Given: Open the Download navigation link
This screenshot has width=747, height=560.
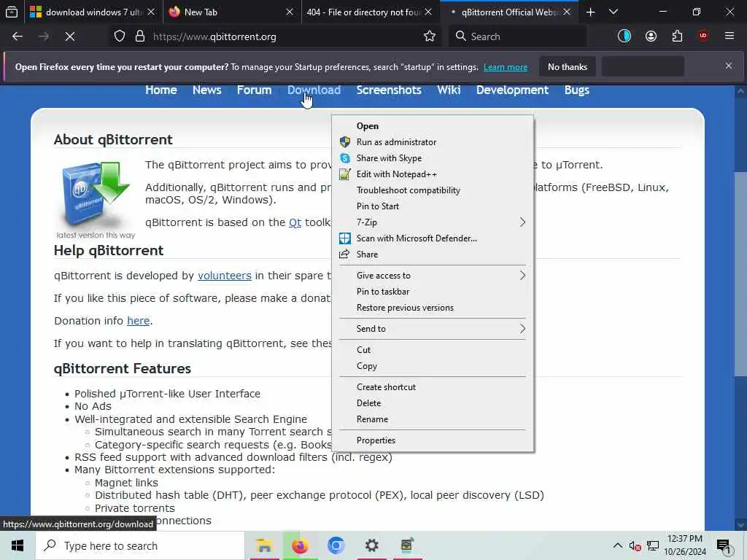Looking at the screenshot, I should (314, 90).
